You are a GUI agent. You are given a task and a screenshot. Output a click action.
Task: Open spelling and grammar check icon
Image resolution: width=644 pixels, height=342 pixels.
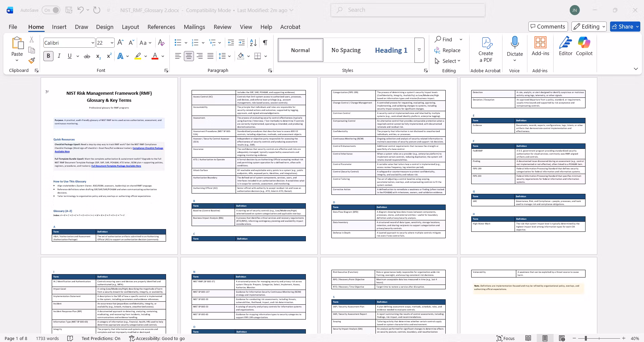70,338
